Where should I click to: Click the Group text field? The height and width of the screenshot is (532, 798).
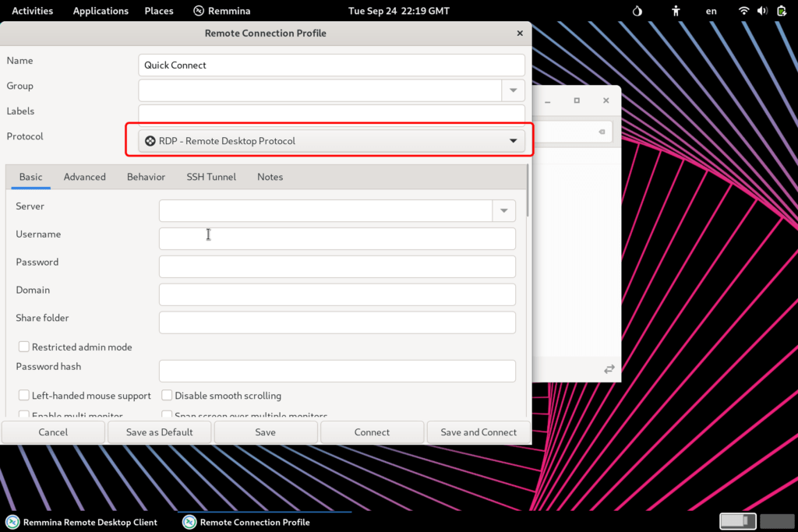pyautogui.click(x=320, y=90)
